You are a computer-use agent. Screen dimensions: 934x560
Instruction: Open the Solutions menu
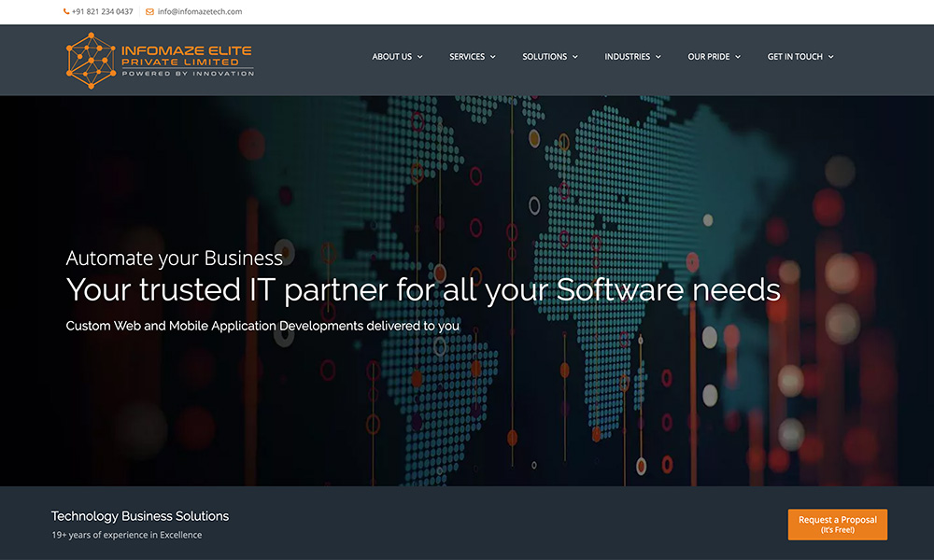545,57
